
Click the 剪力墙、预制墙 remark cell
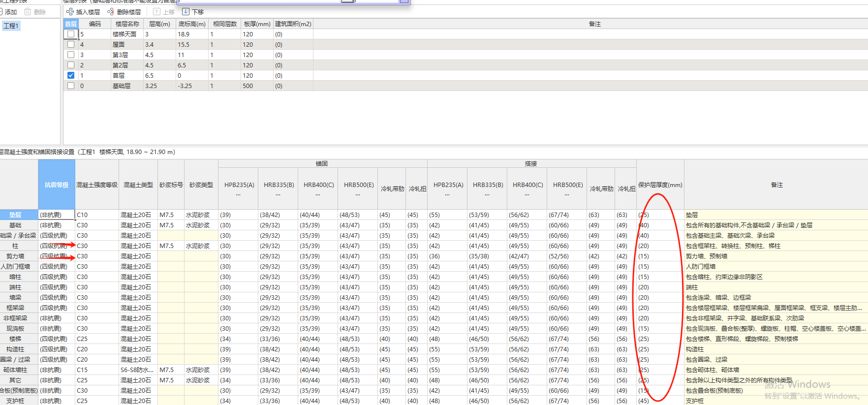point(776,256)
